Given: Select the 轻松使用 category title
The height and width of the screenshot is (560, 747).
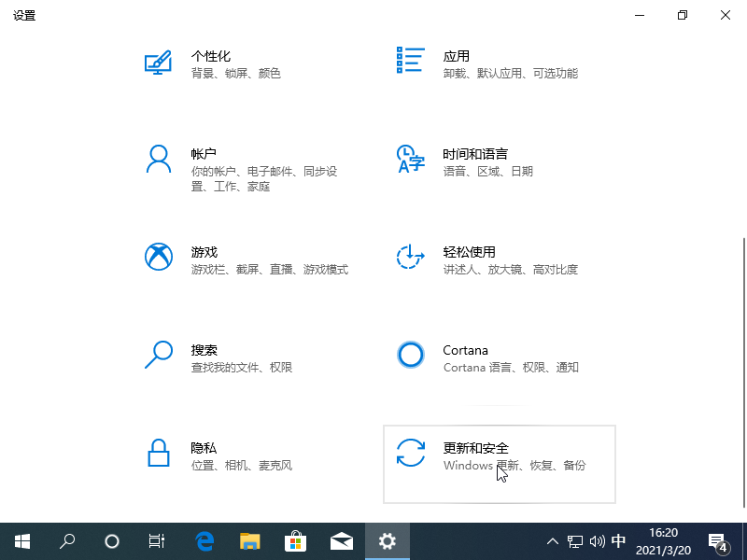Looking at the screenshot, I should (469, 252).
